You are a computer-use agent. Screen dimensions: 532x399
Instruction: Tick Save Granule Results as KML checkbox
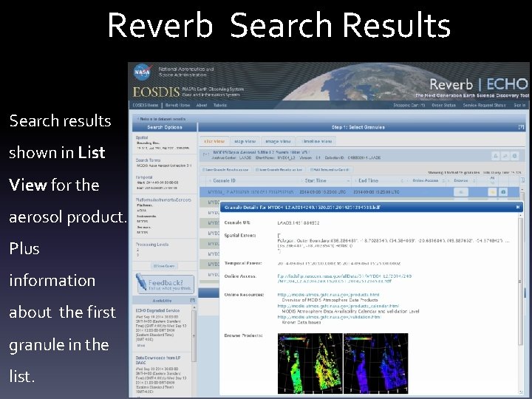(257, 169)
